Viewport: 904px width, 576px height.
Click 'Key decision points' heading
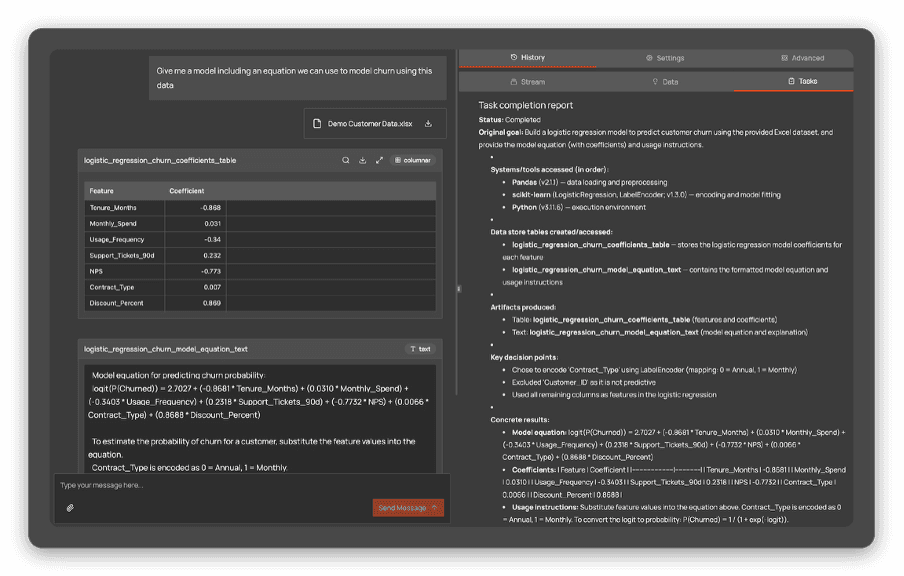coord(523,357)
